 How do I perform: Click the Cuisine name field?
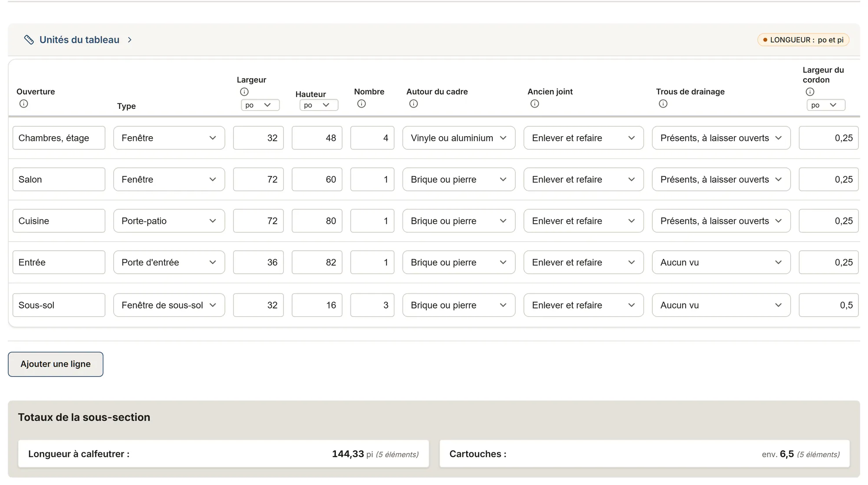[x=59, y=221]
